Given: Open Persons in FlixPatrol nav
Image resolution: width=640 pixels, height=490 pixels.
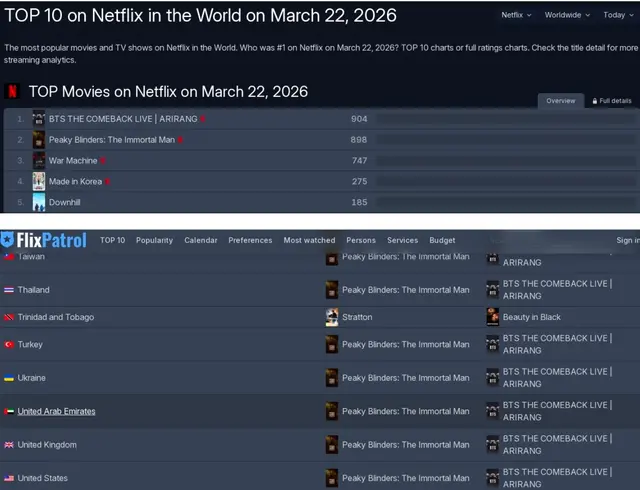Looking at the screenshot, I should click(x=361, y=241).
